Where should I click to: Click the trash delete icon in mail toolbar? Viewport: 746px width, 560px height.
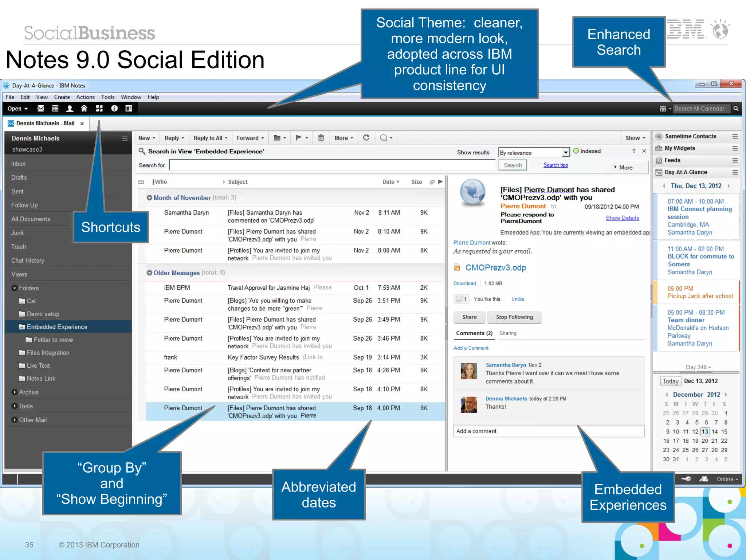coord(321,138)
